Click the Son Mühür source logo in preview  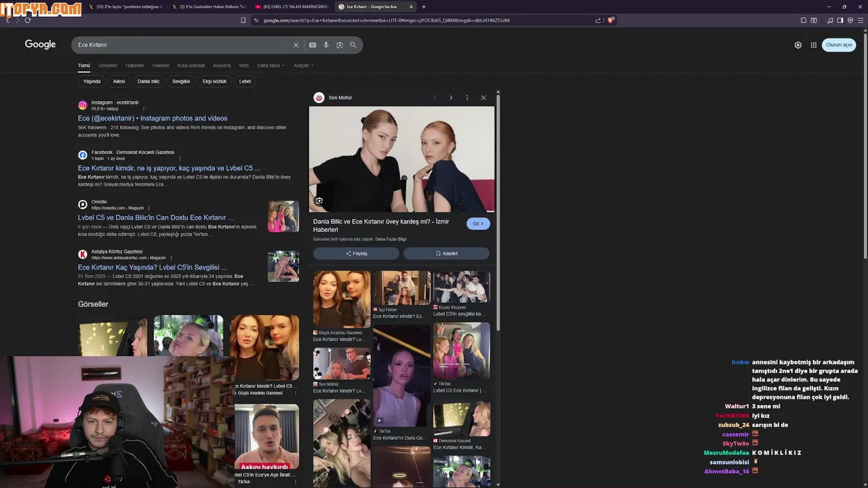coord(319,98)
